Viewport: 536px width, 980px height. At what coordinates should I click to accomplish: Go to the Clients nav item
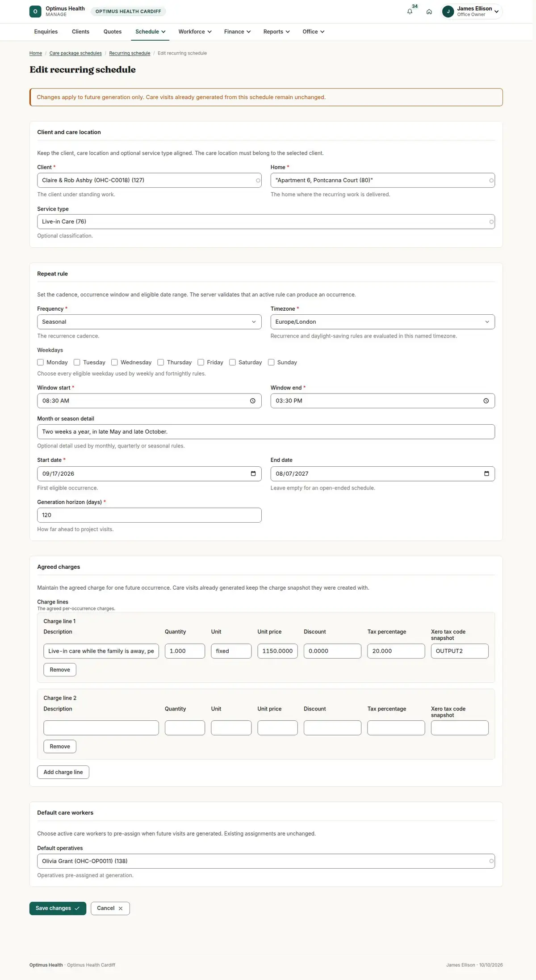(80, 32)
